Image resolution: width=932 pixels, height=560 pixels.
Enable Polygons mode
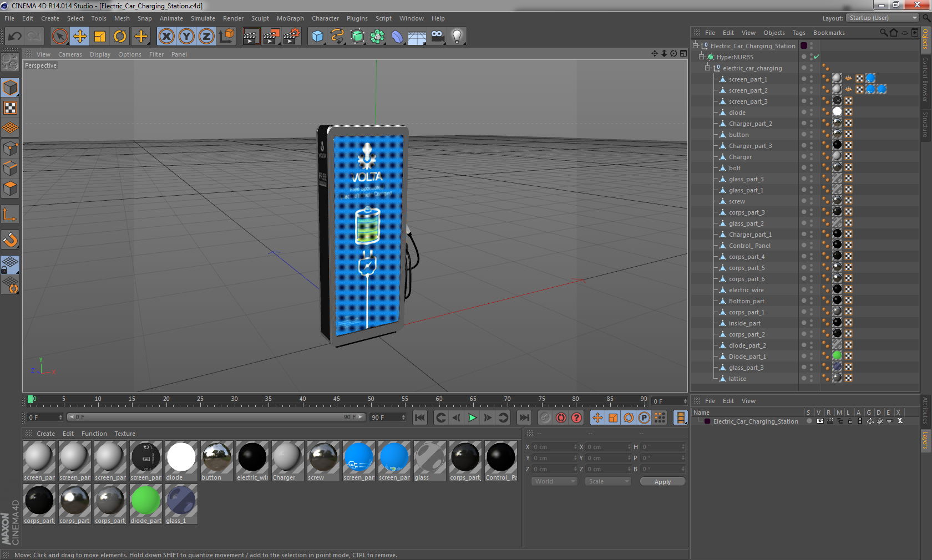[10, 189]
